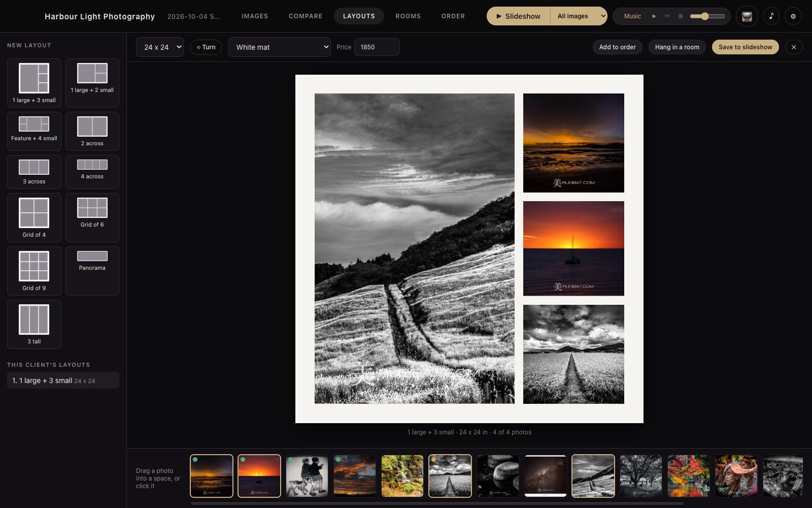Skip to next music track
Image resolution: width=812 pixels, height=508 pixels.
click(667, 16)
